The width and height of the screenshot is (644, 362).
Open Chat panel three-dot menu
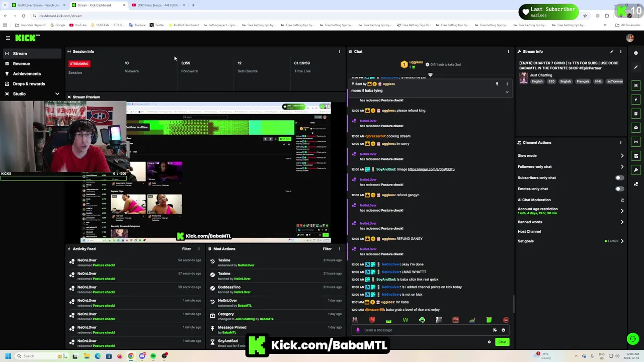coord(508,51)
